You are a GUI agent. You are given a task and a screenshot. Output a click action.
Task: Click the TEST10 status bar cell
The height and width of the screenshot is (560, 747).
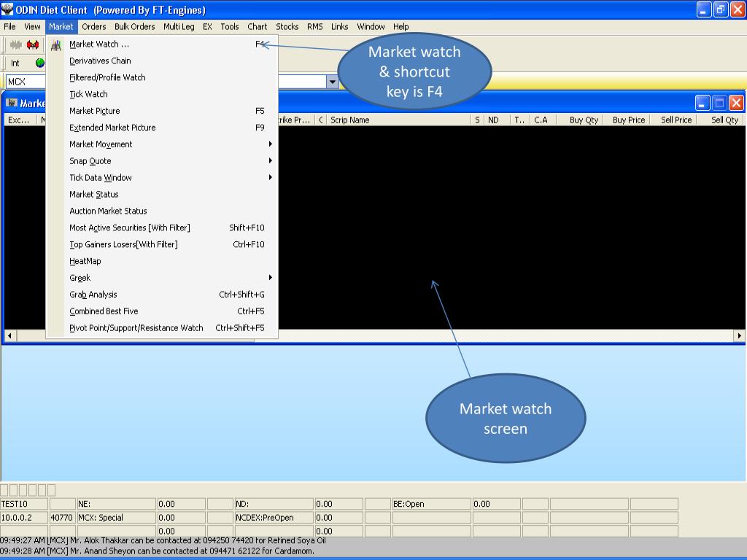[x=24, y=504]
